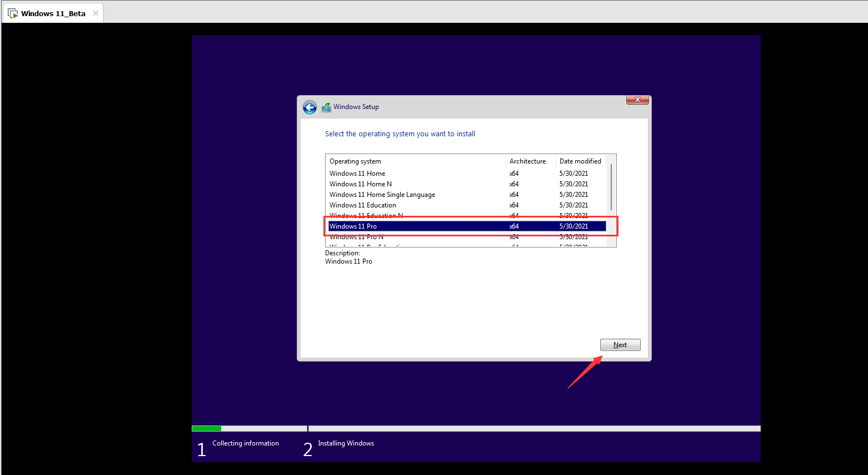Click the Date modified column header
This screenshot has height=475, width=868.
[581, 161]
